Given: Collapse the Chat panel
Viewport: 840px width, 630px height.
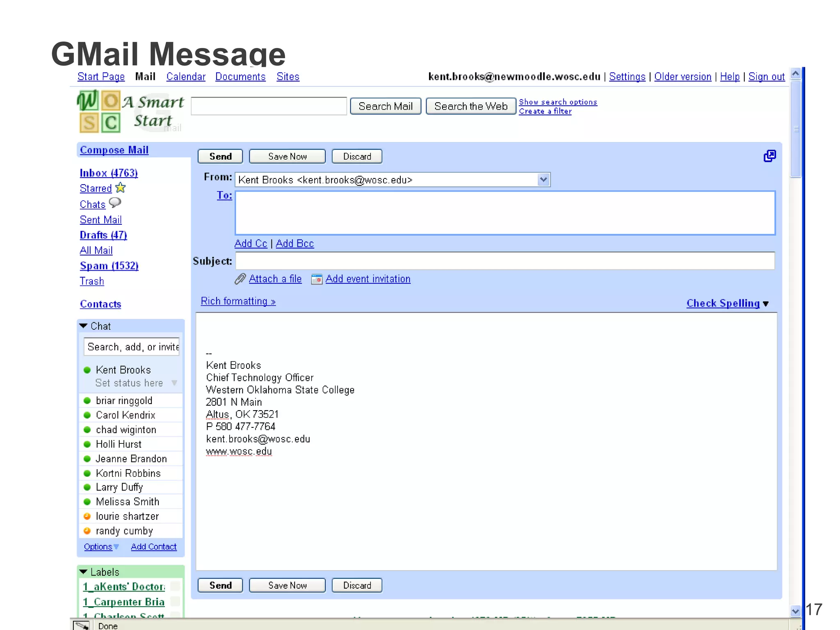Looking at the screenshot, I should [x=83, y=326].
